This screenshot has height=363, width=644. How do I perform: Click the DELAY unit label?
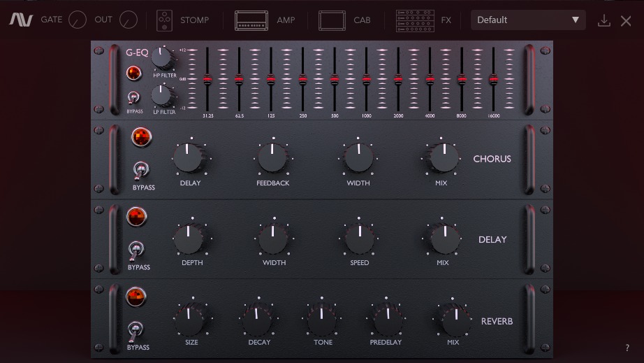pos(492,239)
